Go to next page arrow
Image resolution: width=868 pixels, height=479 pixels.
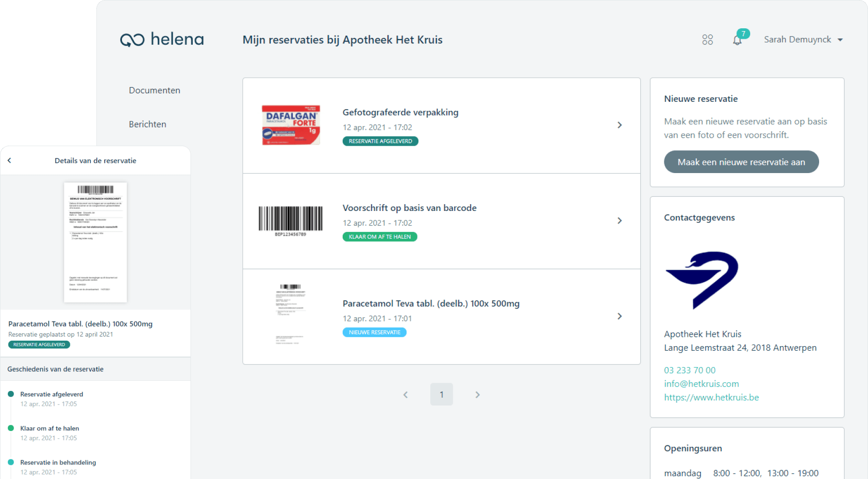pos(477,395)
